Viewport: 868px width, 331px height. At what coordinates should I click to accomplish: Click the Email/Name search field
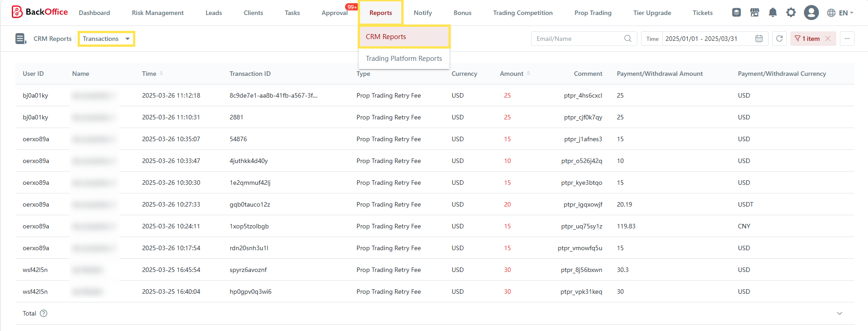pos(577,39)
